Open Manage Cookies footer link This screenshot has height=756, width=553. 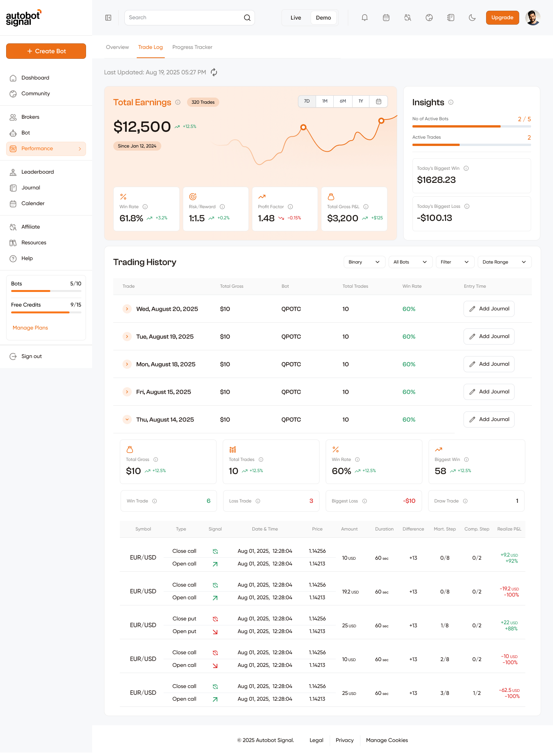pyautogui.click(x=387, y=740)
